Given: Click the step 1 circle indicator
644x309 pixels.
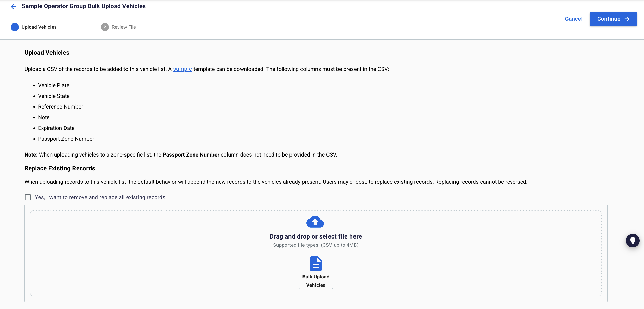Looking at the screenshot, I should (15, 27).
